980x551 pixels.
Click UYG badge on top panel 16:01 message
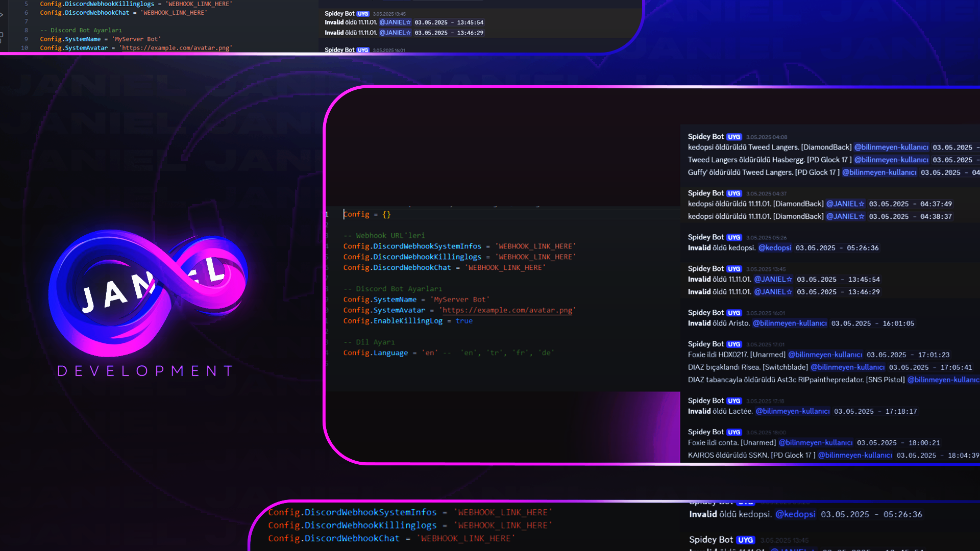363,50
